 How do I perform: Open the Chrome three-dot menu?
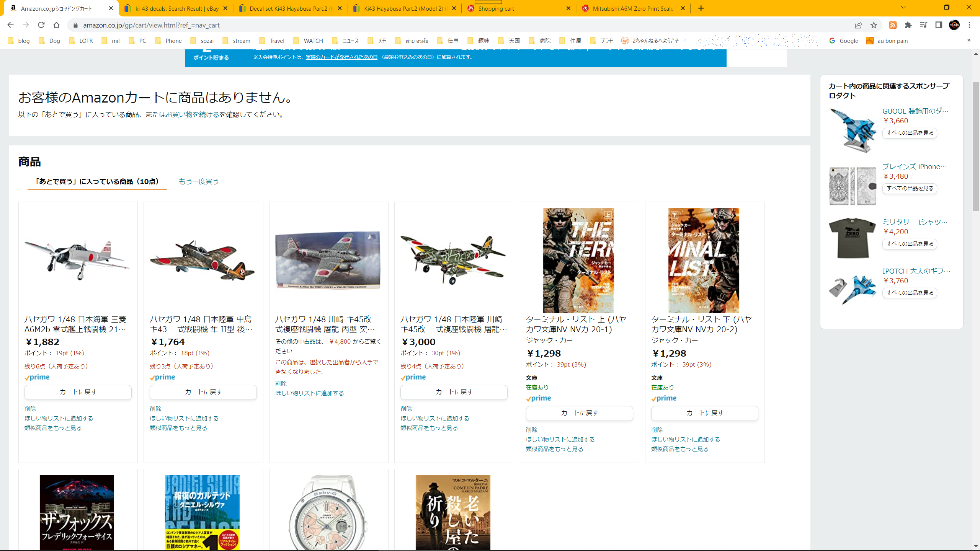pos(969,25)
